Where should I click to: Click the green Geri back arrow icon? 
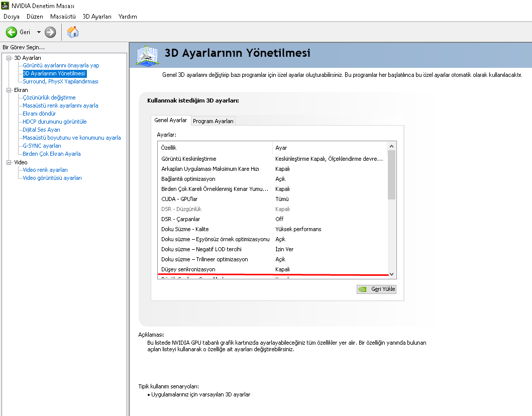[11, 32]
